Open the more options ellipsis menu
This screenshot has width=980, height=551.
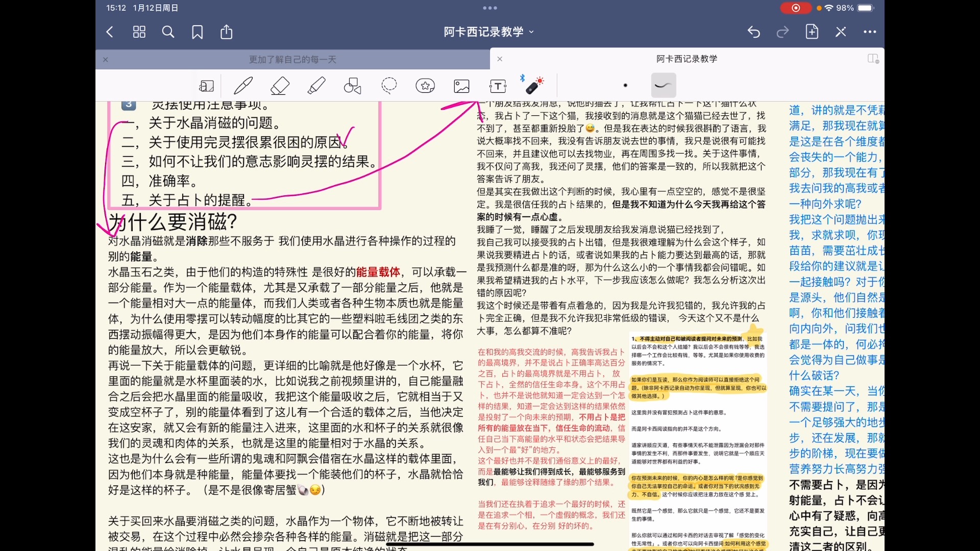point(869,32)
